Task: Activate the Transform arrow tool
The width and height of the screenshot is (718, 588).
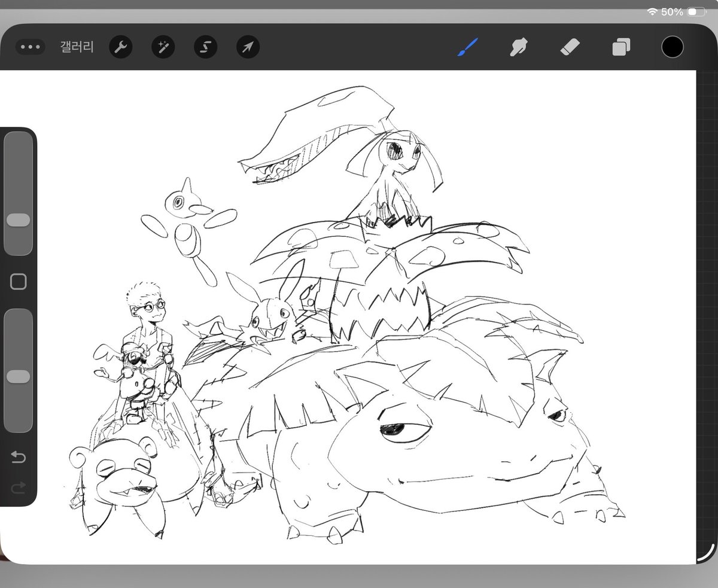Action: (248, 47)
